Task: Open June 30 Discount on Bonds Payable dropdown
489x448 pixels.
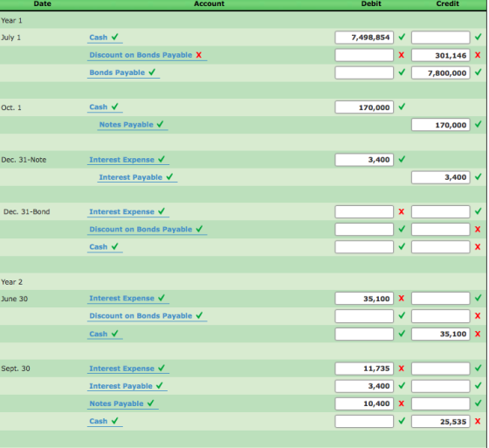Action: [x=147, y=316]
